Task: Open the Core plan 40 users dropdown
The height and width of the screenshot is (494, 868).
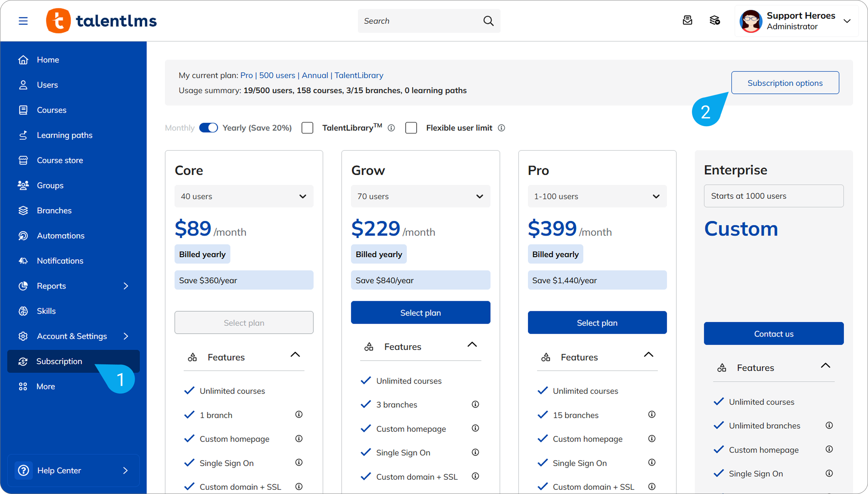Action: tap(244, 196)
